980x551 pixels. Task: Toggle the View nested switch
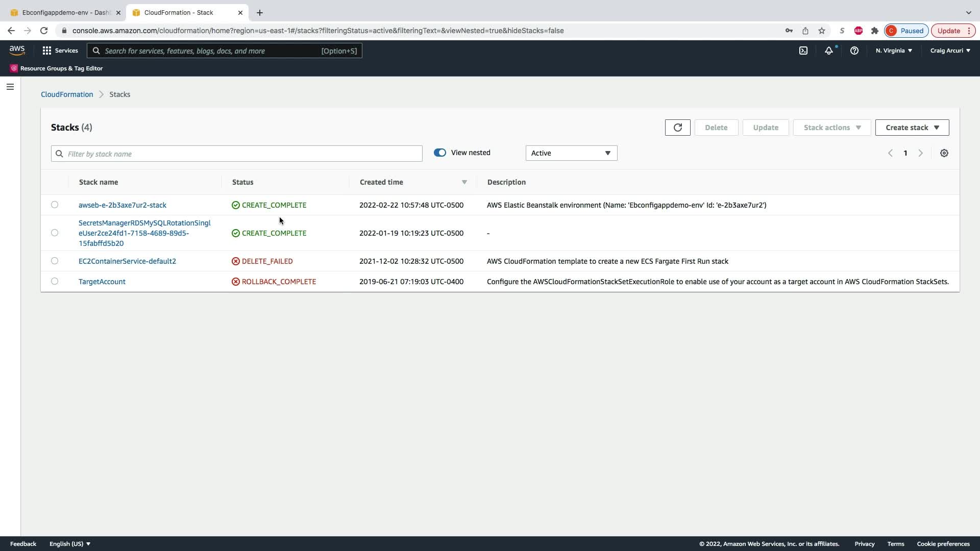[439, 153]
